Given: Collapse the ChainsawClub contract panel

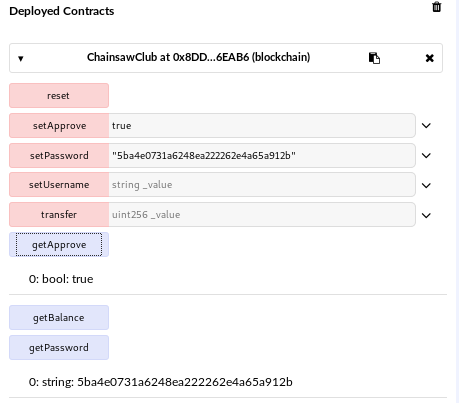Looking at the screenshot, I should 21,59.
